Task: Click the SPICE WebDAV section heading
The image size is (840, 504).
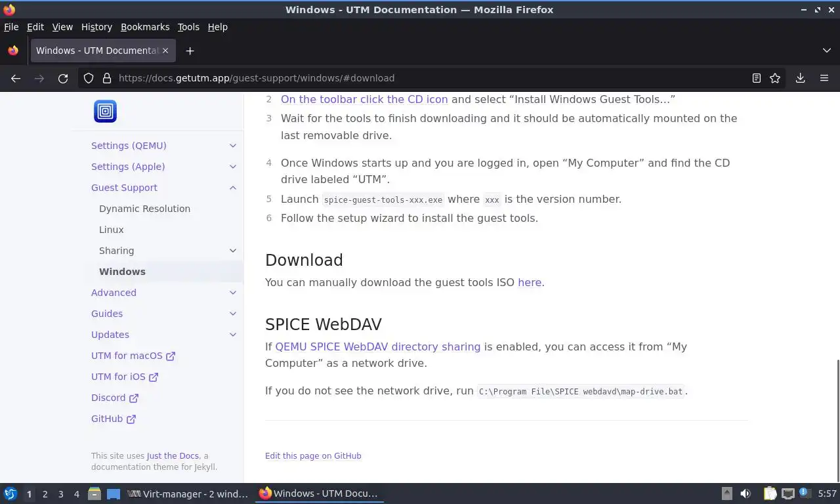Action: [x=324, y=324]
